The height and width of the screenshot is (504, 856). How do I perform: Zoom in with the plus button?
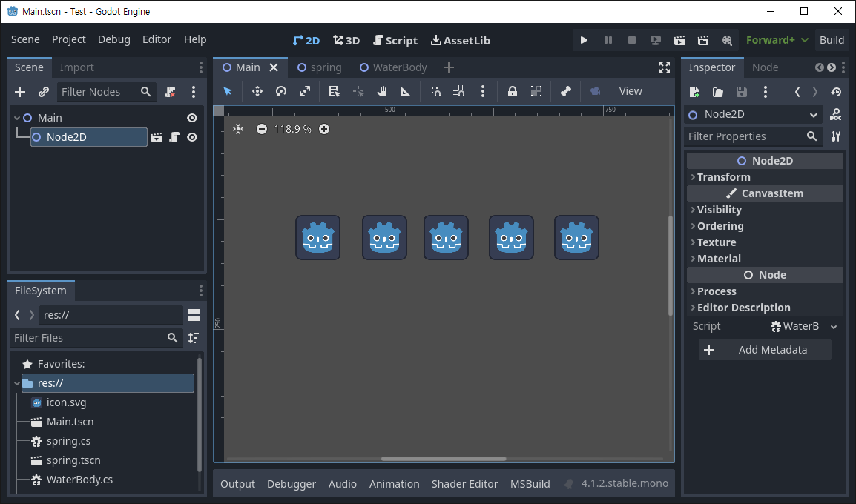click(x=324, y=129)
